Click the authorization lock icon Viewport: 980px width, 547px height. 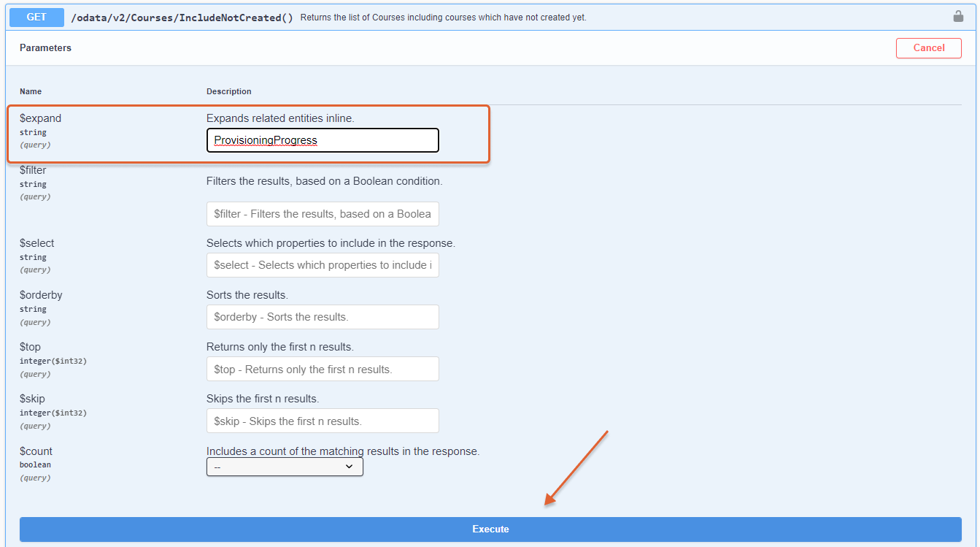tap(958, 17)
